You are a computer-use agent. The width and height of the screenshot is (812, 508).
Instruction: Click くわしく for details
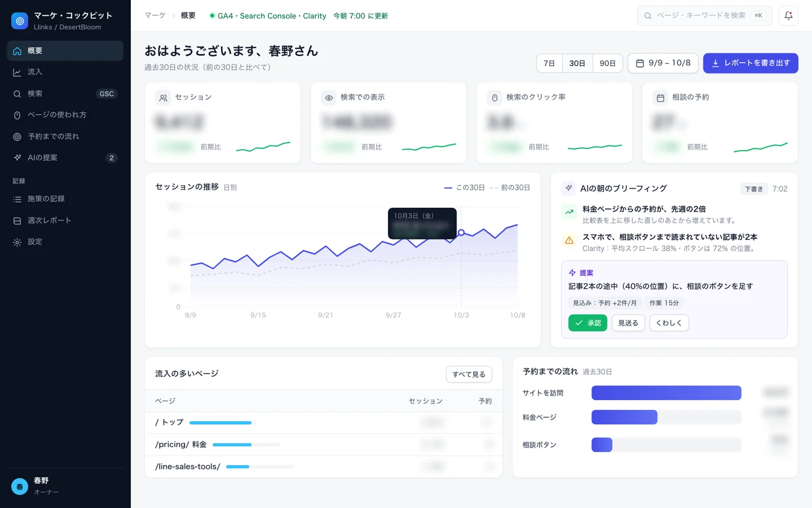pos(669,323)
